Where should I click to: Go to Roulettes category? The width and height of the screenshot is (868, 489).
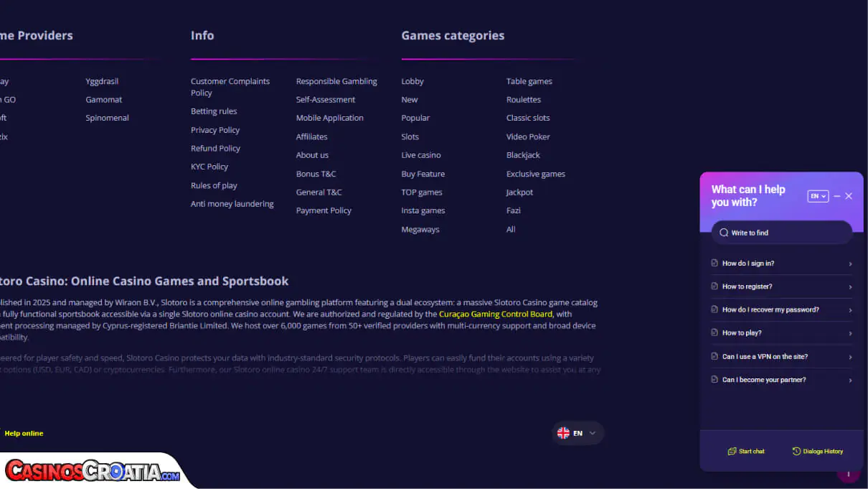(x=524, y=100)
